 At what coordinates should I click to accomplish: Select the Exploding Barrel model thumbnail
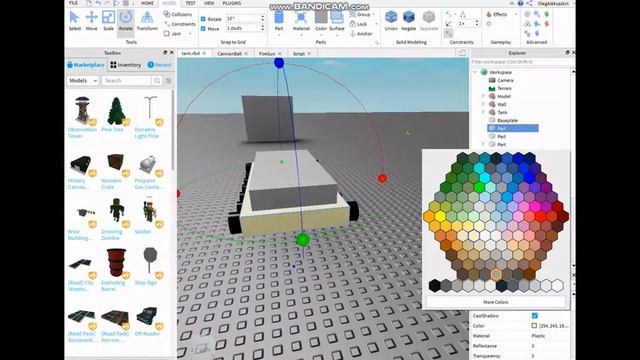(x=116, y=263)
